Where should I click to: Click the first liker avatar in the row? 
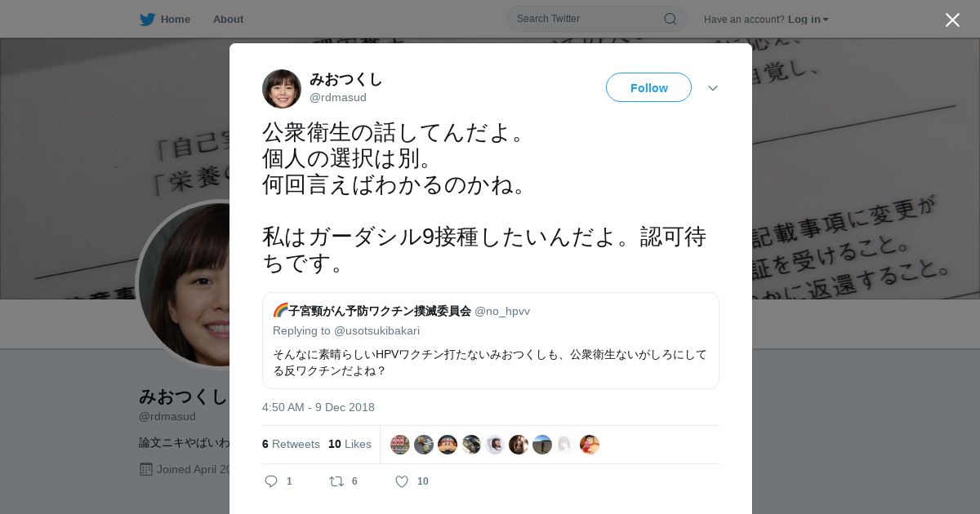400,445
